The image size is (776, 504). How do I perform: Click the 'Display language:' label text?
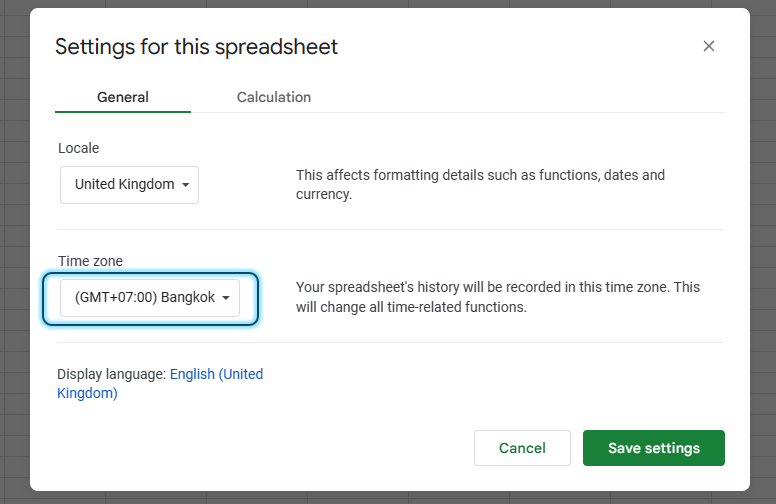point(111,374)
